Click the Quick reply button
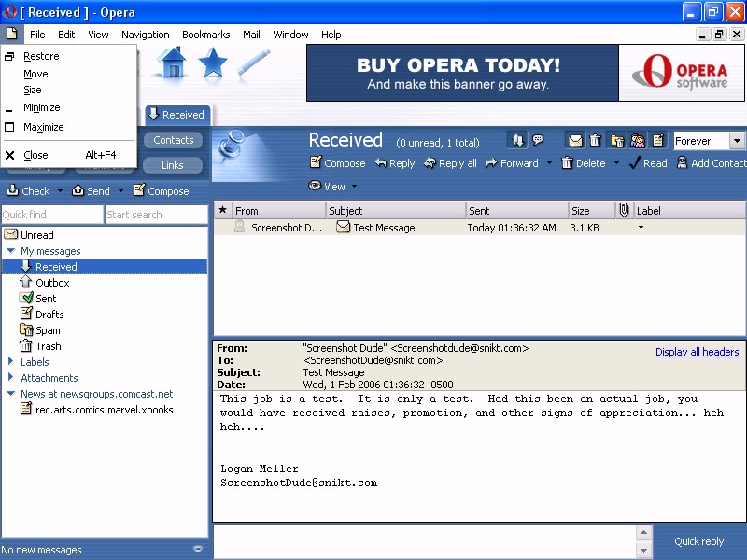 pos(698,541)
